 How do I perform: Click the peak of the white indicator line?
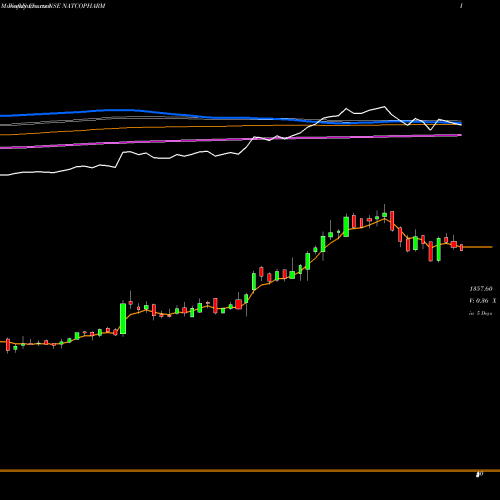tap(384, 107)
